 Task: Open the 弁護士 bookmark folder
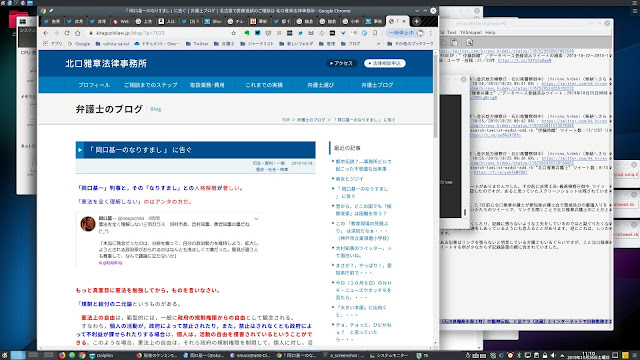point(224,44)
